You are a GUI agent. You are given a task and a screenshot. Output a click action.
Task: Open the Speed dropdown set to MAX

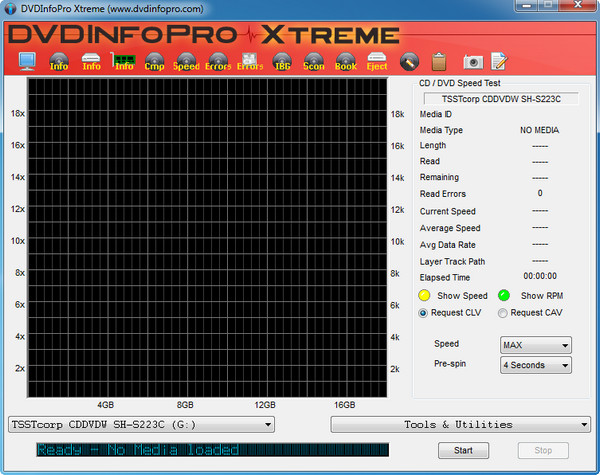[535, 345]
